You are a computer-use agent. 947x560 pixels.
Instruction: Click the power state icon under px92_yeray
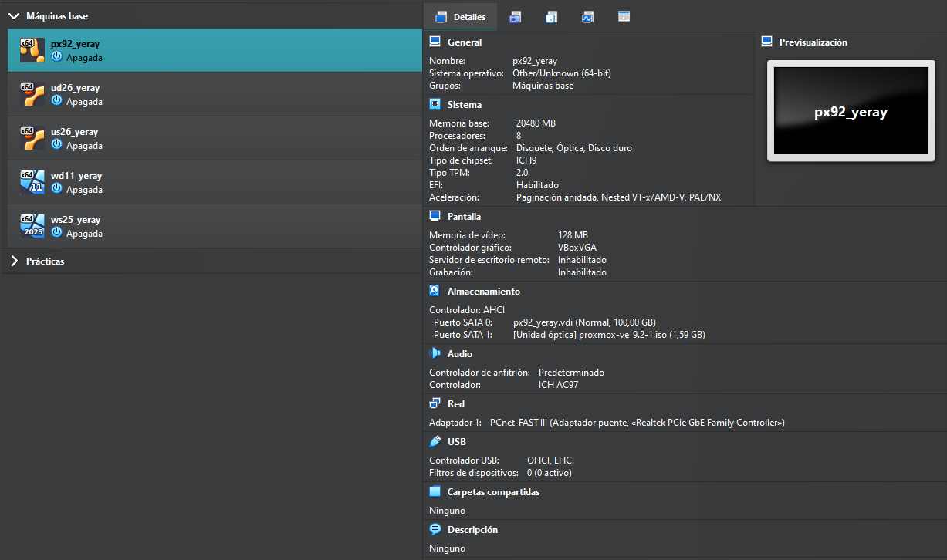[x=56, y=57]
